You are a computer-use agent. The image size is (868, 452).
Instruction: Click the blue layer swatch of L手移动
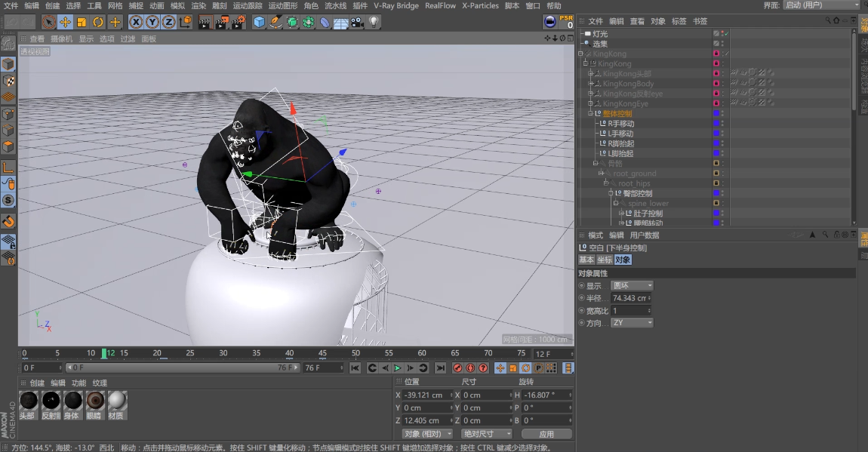point(716,134)
